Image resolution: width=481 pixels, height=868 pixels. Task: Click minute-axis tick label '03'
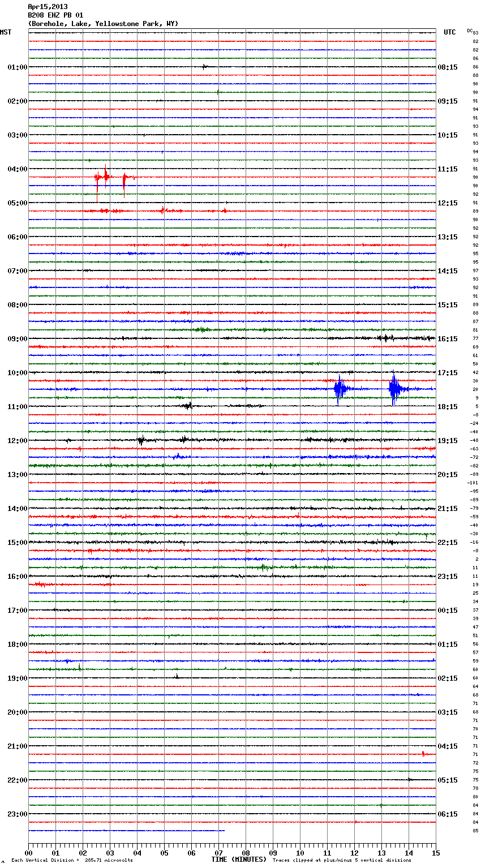pyautogui.click(x=110, y=853)
